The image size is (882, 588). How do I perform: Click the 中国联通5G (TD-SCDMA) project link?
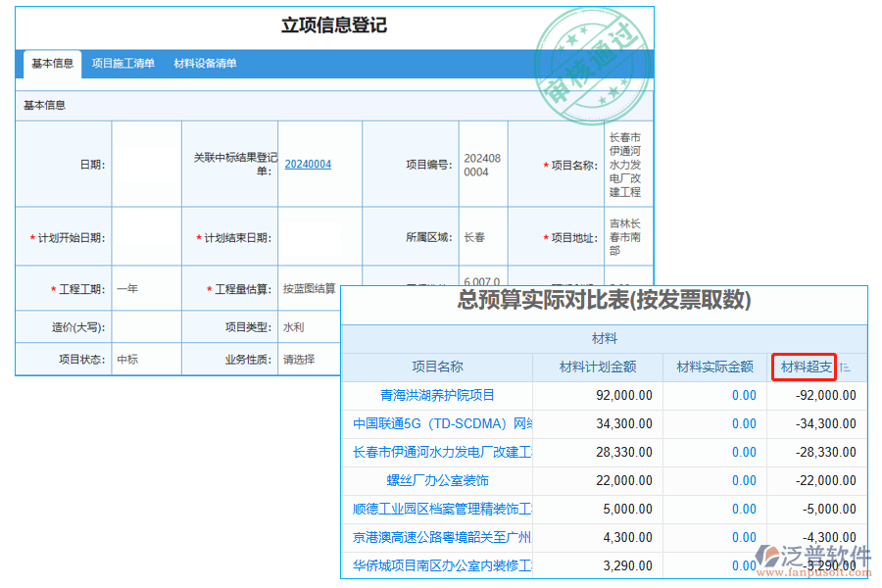point(442,424)
